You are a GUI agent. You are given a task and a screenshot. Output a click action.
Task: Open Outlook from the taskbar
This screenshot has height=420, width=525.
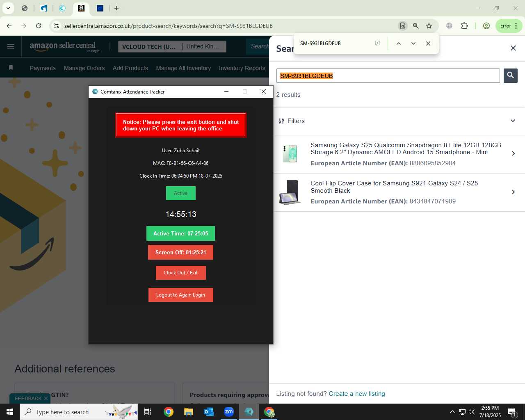point(209,412)
